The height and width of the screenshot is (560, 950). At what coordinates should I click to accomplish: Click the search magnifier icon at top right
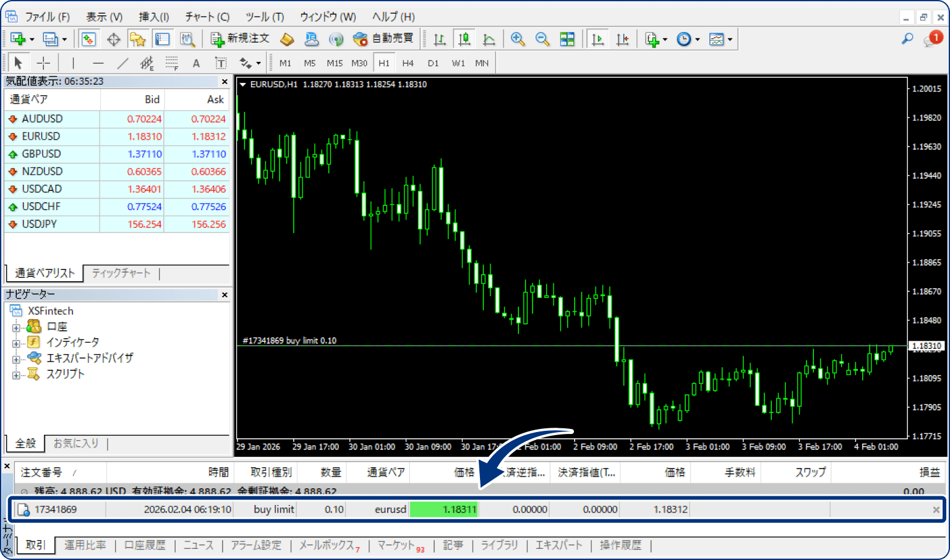click(x=907, y=39)
